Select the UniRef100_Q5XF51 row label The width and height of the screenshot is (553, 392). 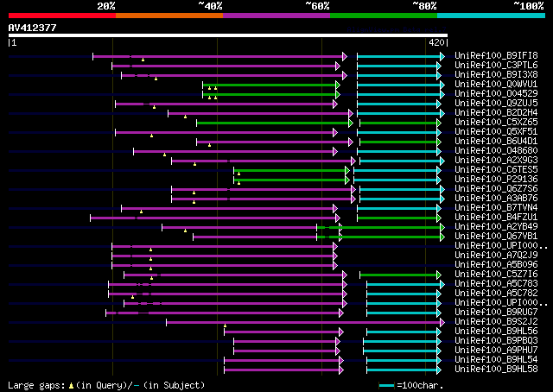(496, 132)
